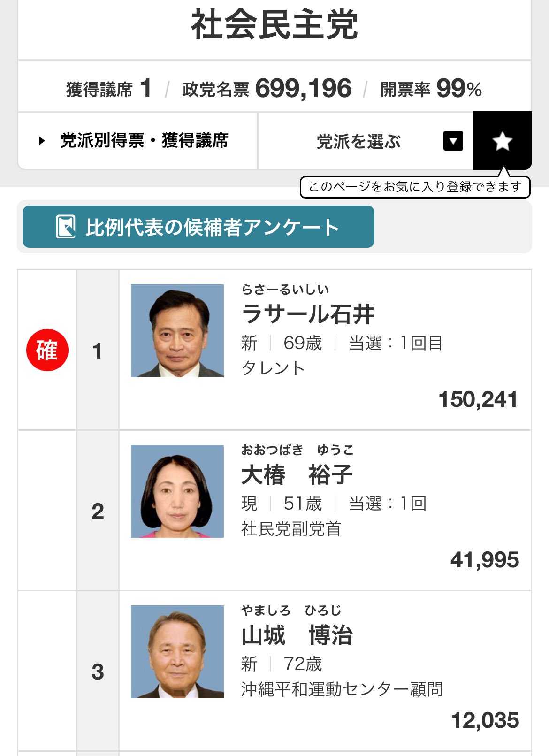Click the first-ranked candidate's photo
The image size is (549, 756).
pyautogui.click(x=177, y=331)
